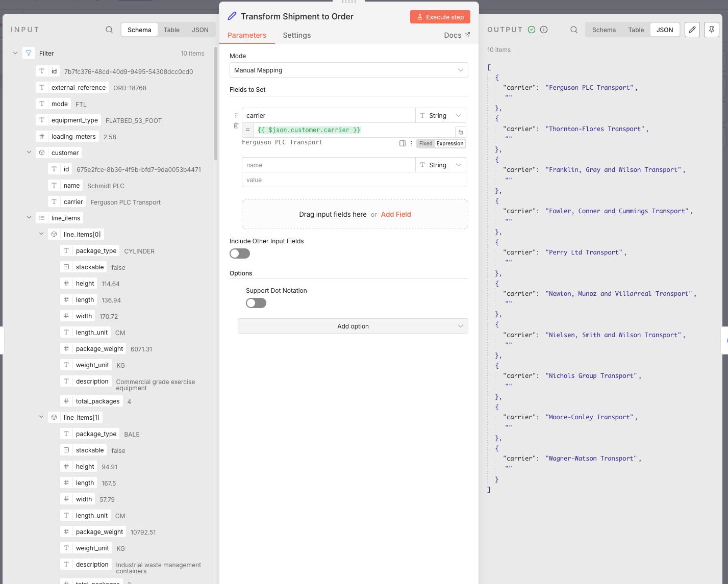Switch the Input view to the Table tab
This screenshot has width=728, height=584.
(171, 30)
